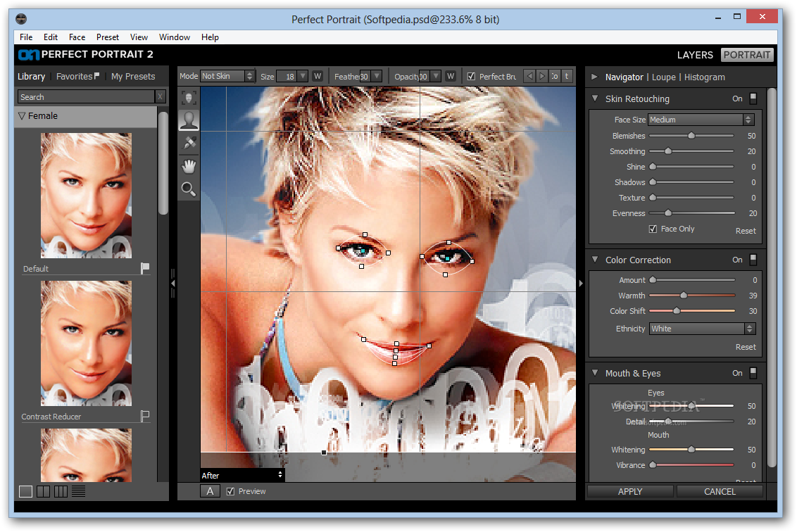The image size is (797, 532).
Task: Switch library to two column view
Action: (x=43, y=491)
